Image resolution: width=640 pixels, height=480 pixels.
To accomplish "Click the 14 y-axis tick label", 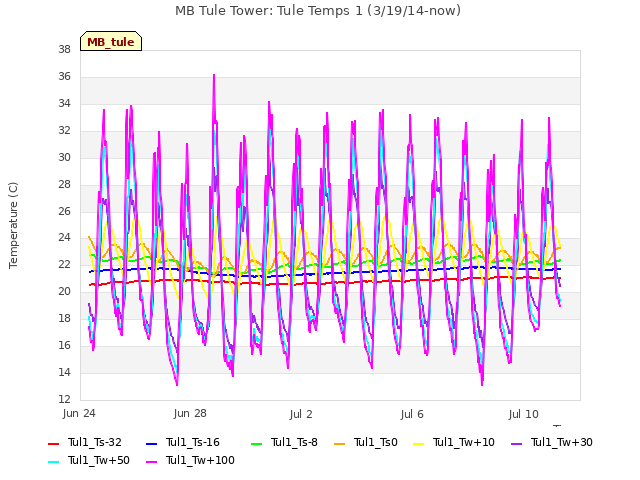I will click(x=64, y=372).
